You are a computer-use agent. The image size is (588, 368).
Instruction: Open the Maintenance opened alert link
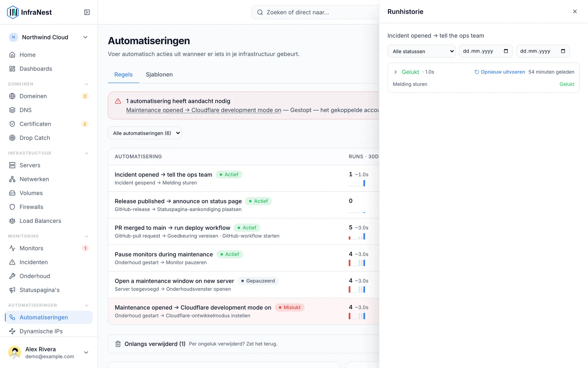pos(204,110)
